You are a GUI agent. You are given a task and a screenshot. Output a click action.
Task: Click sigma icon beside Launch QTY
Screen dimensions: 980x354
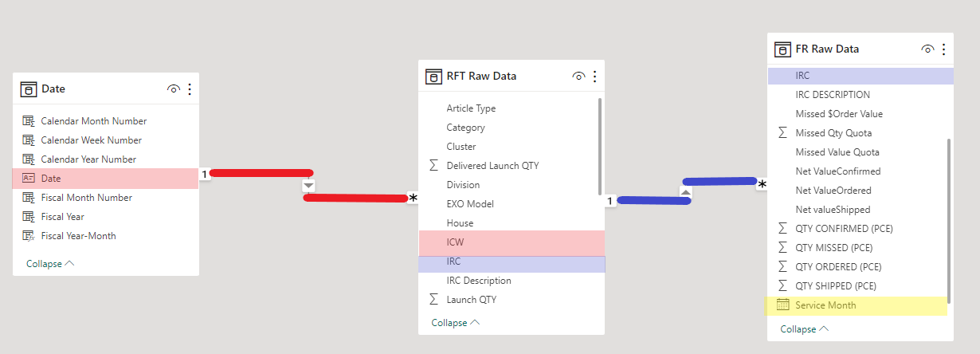point(434,300)
